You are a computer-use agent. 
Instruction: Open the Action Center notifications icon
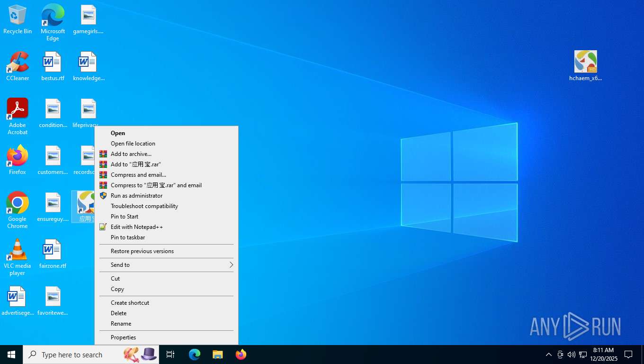coord(628,355)
